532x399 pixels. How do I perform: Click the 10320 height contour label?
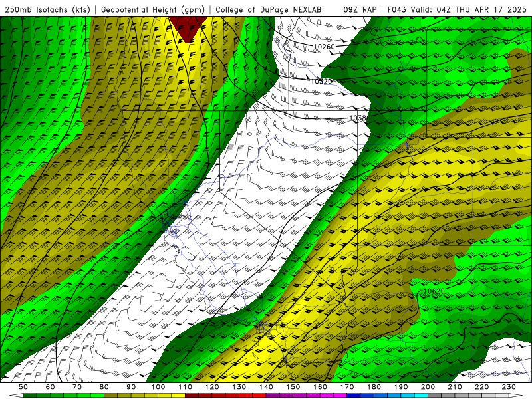[321, 81]
